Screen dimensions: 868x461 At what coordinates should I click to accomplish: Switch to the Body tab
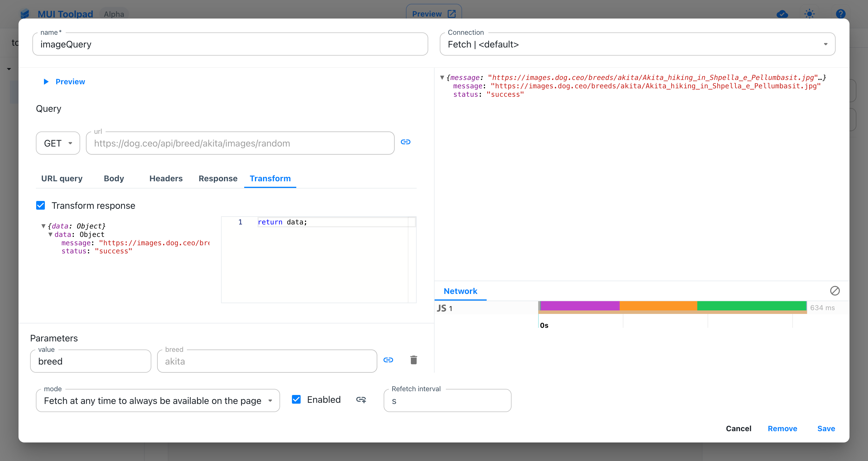[x=114, y=178]
